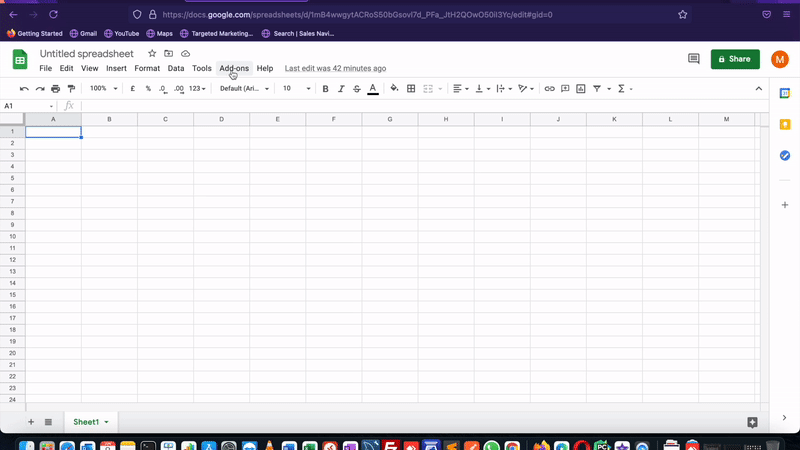Open the functions sigma menu
This screenshot has width=800, height=450.
pyautogui.click(x=625, y=89)
